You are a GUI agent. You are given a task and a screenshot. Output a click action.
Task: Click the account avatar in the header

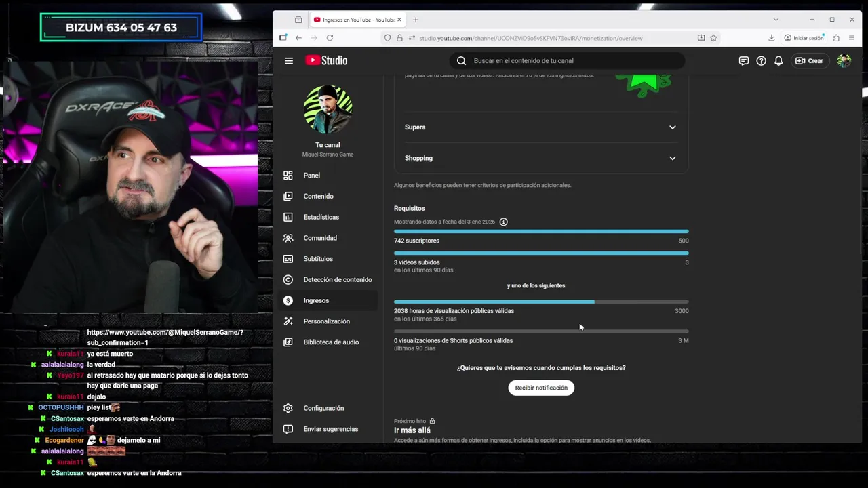click(844, 60)
